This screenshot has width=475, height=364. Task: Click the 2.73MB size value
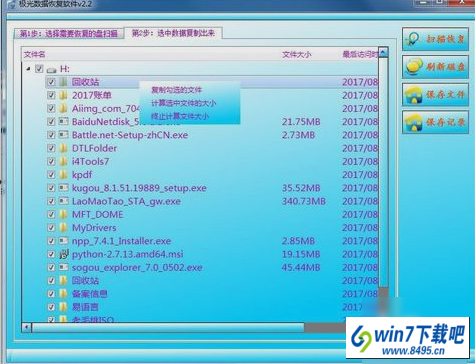tap(298, 135)
